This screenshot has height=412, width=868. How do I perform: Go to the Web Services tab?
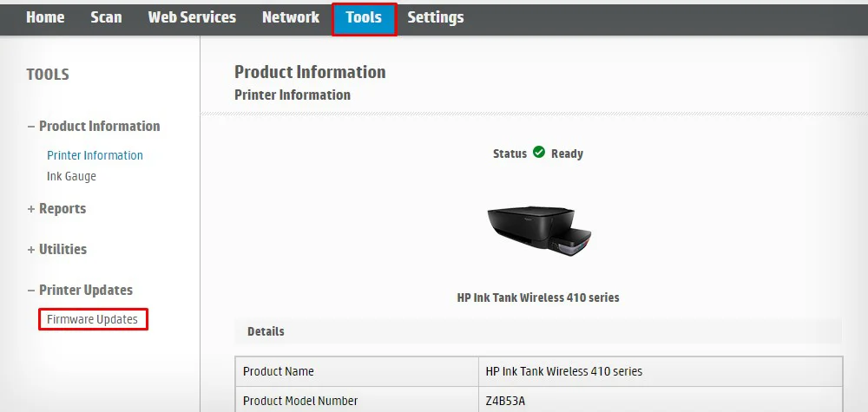pos(192,17)
